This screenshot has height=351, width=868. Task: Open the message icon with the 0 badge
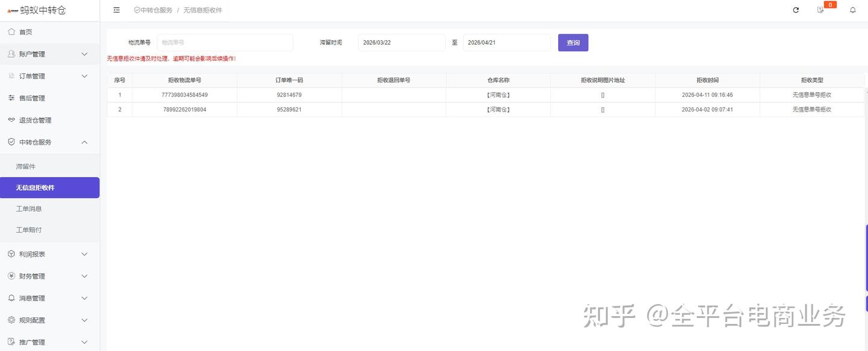coord(820,10)
